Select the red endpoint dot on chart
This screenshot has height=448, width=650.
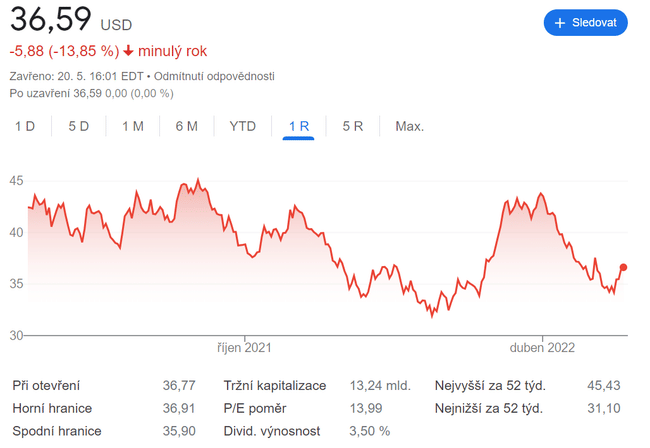(x=624, y=267)
